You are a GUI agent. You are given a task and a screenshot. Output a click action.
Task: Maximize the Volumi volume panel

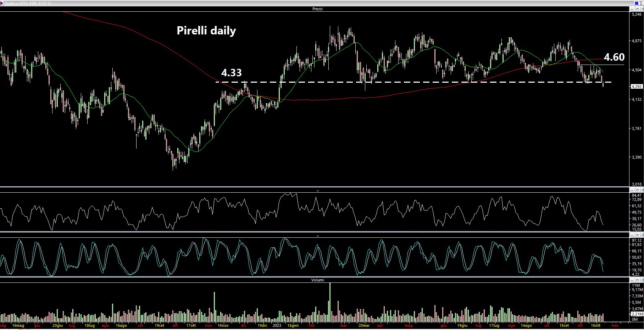click(637, 280)
